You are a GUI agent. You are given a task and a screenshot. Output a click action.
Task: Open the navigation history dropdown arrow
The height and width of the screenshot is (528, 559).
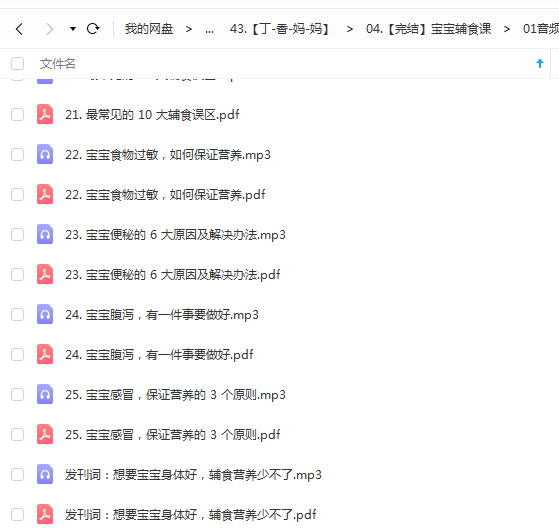pos(73,29)
